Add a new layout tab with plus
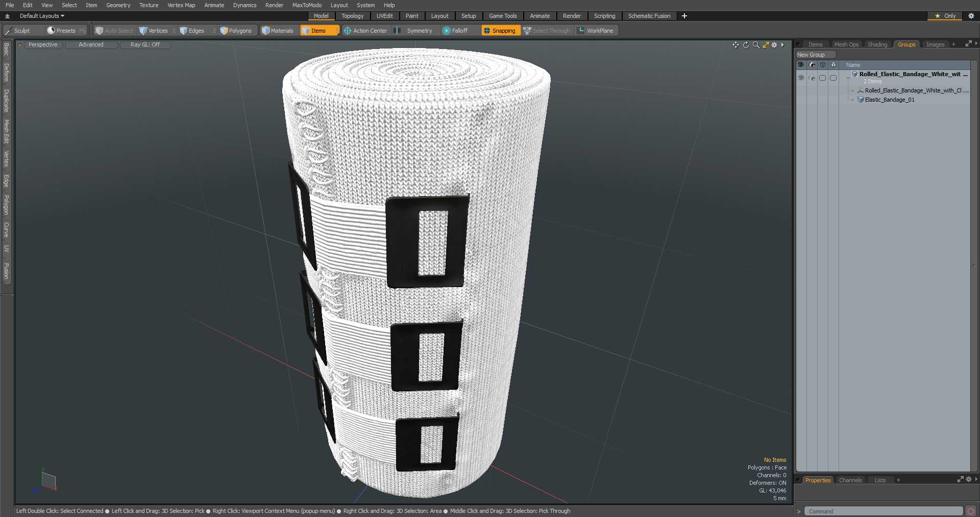Image resolution: width=980 pixels, height=517 pixels. pos(684,16)
